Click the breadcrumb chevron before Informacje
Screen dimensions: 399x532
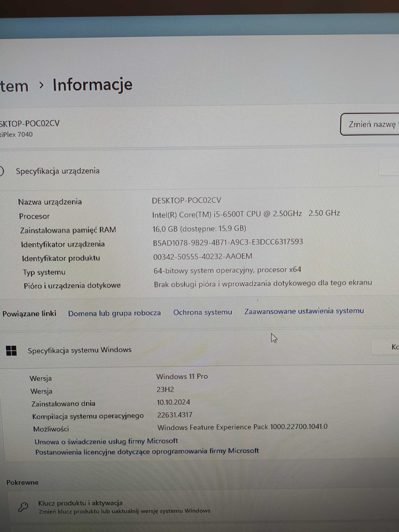41,85
